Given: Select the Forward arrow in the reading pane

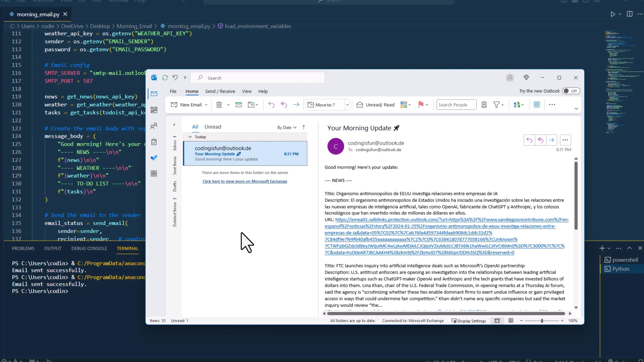Looking at the screenshot, I should tap(552, 140).
